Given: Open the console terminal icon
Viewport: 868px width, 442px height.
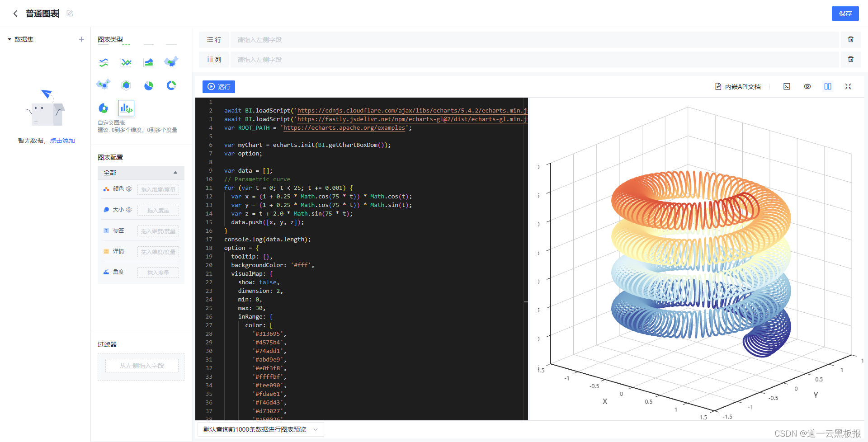Looking at the screenshot, I should click(787, 86).
